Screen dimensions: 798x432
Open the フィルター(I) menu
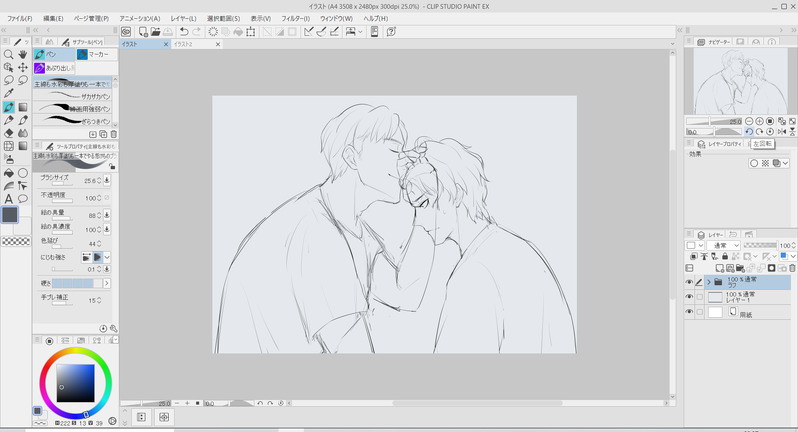[296, 18]
